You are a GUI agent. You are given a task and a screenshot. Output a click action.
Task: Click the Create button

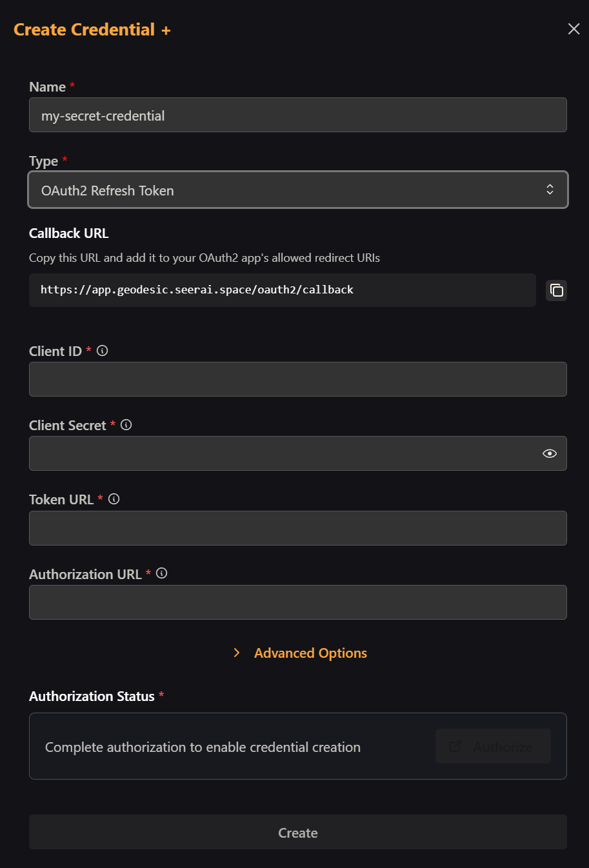pos(298,832)
